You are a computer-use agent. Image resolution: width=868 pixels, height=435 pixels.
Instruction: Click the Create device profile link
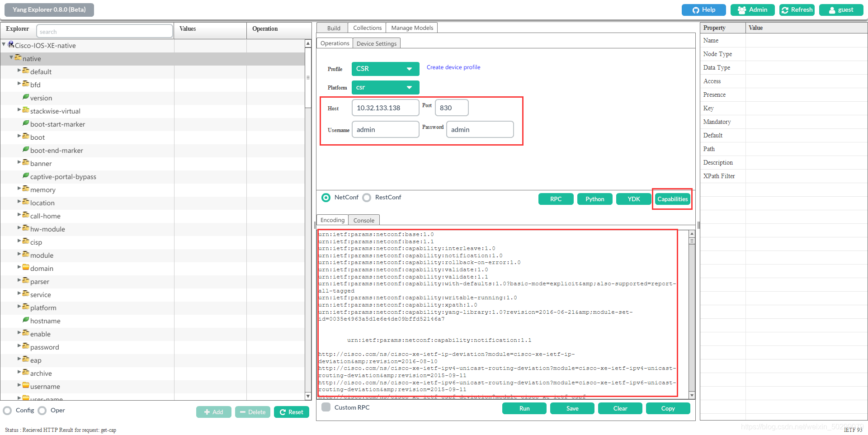coord(453,67)
